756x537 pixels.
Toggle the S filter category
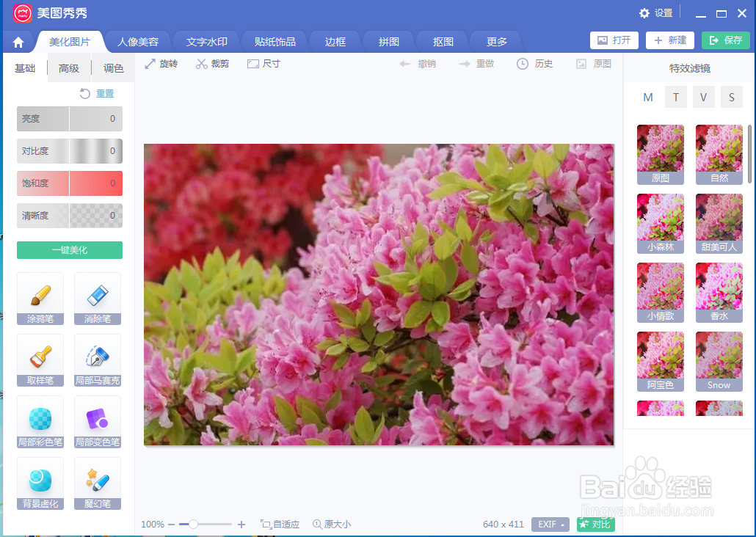[x=731, y=96]
